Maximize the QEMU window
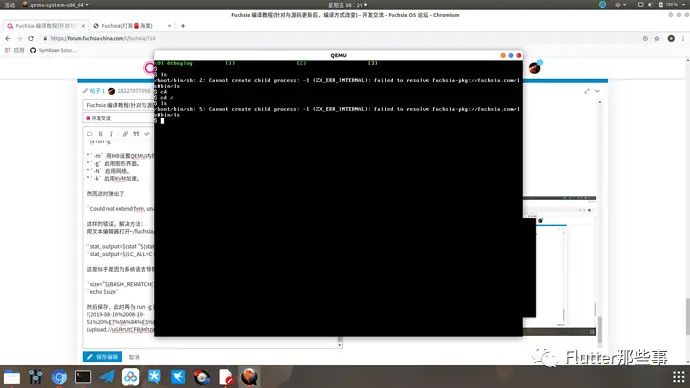690x388 pixels. tap(511, 55)
